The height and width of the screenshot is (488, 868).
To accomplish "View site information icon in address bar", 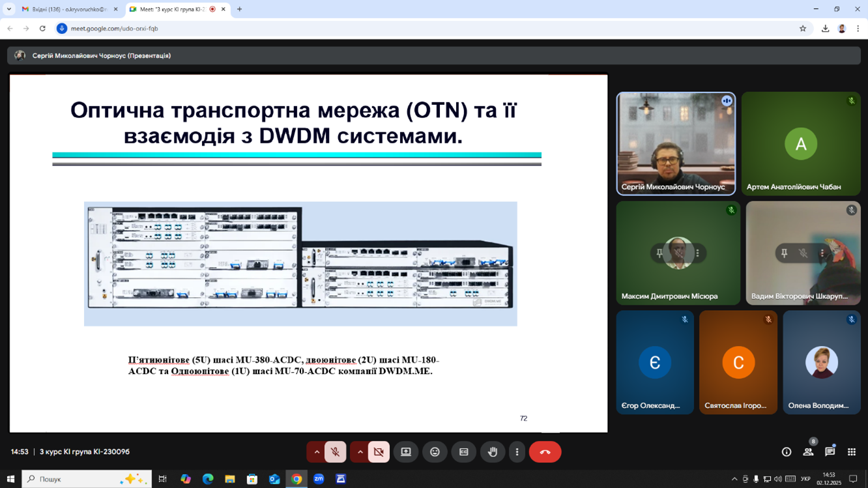I will coord(62,29).
